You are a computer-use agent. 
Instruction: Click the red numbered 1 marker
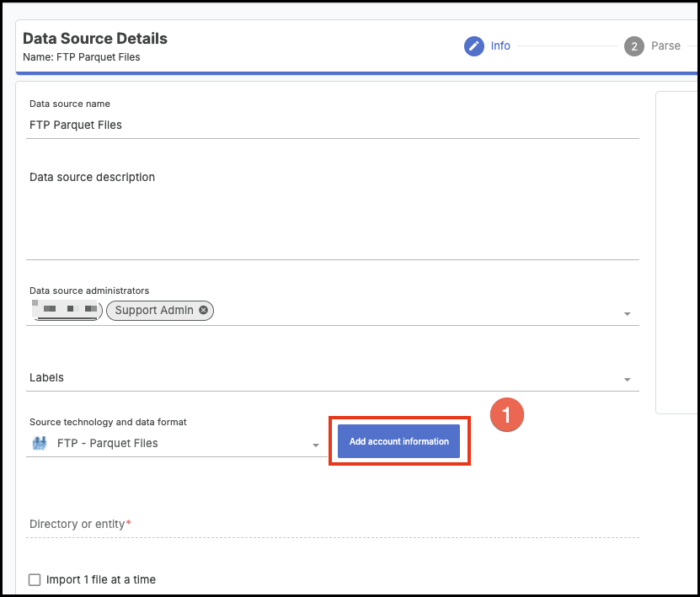tap(507, 415)
